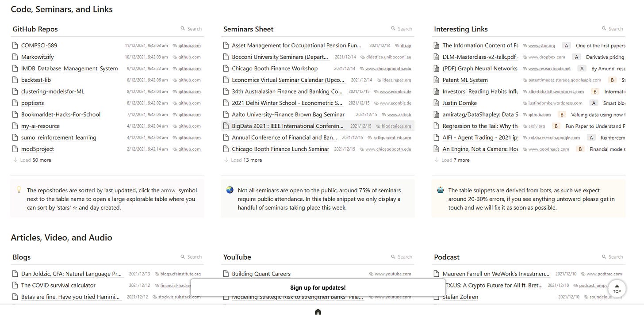The width and height of the screenshot is (644, 317).
Task: Click page icon beside Markowitzify
Action: click(x=15, y=57)
